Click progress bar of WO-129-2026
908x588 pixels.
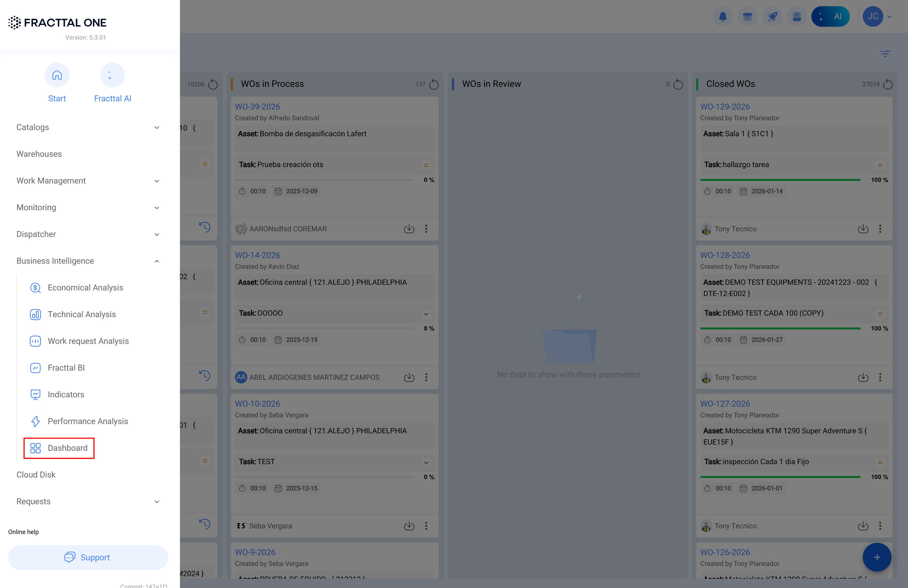coord(780,180)
